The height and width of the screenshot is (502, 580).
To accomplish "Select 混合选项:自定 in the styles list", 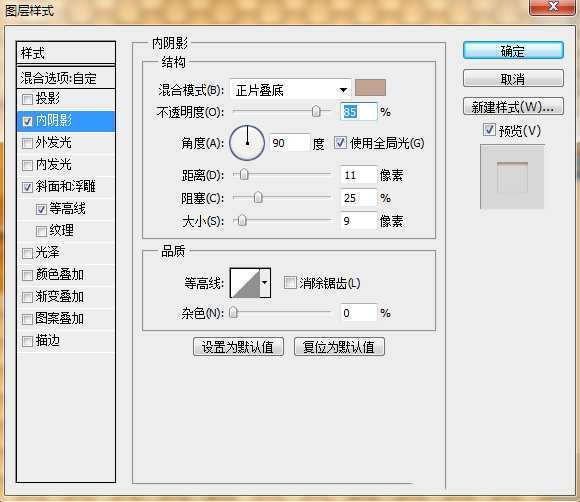I will coord(66,78).
